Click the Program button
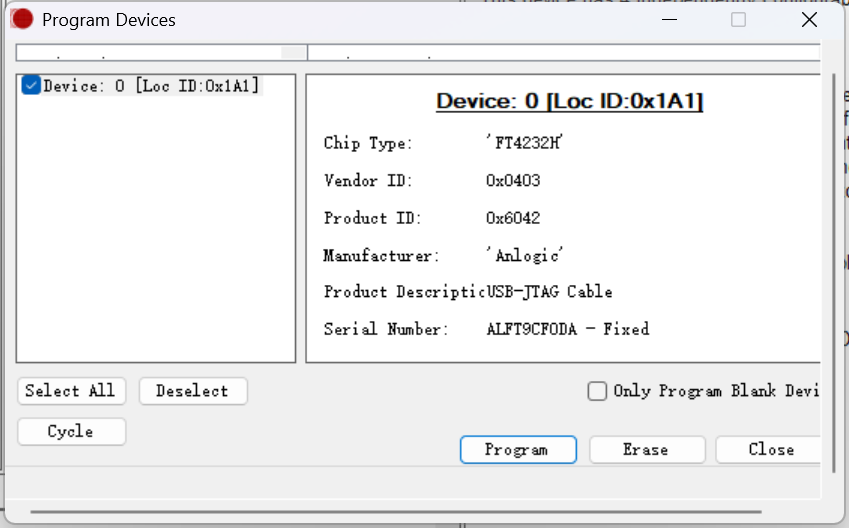The image size is (849, 528). [518, 449]
